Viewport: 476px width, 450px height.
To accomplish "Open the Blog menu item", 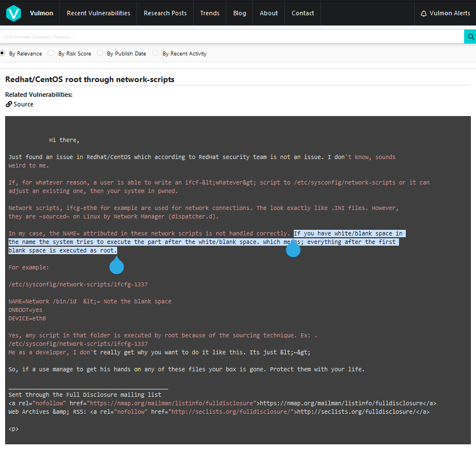I will point(239,13).
